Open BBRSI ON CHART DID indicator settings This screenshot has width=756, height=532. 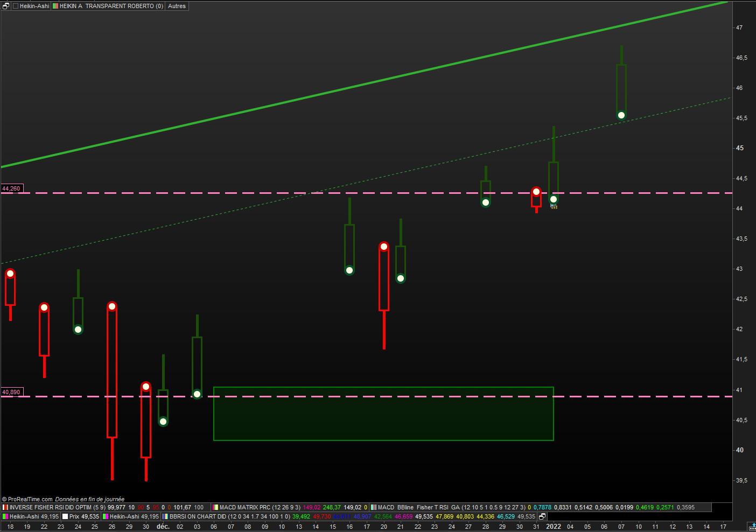tap(230, 516)
